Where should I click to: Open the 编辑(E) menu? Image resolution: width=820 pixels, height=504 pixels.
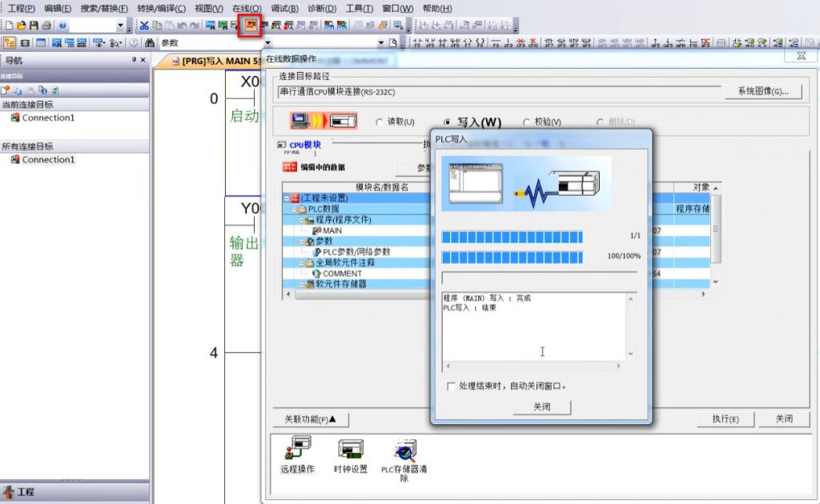(x=58, y=8)
